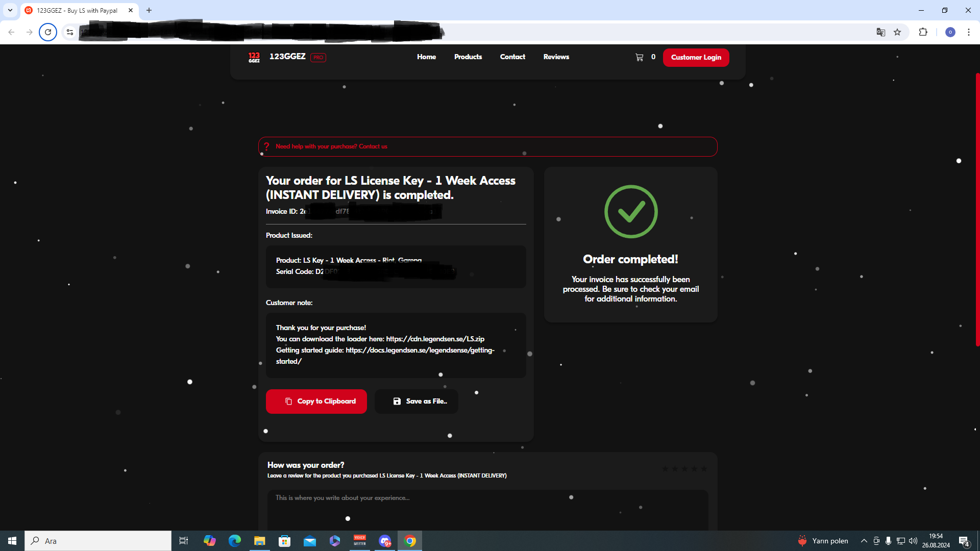The height and width of the screenshot is (551, 980).
Task: Open the Windows Start menu
Action: click(12, 541)
